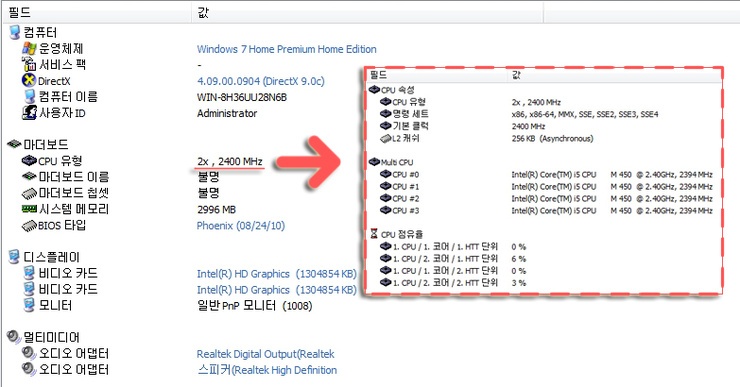Click the chip icon beside BIOS 타입
740x387 pixels.
[29, 225]
